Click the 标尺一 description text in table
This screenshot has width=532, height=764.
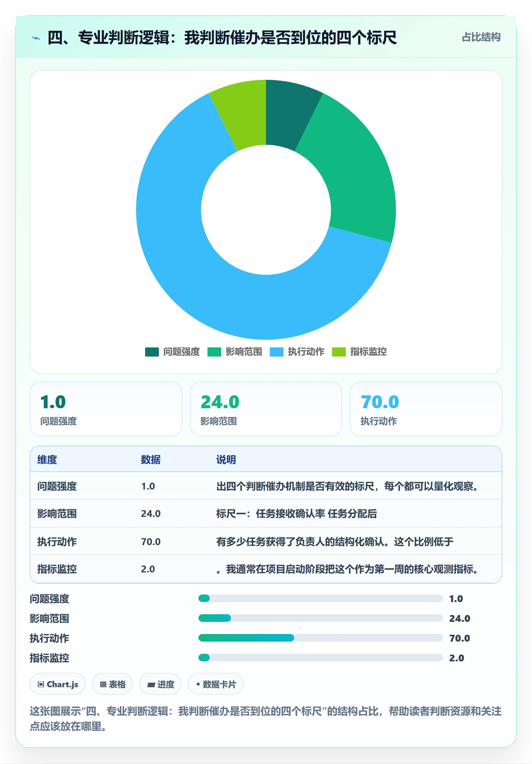pos(296,514)
